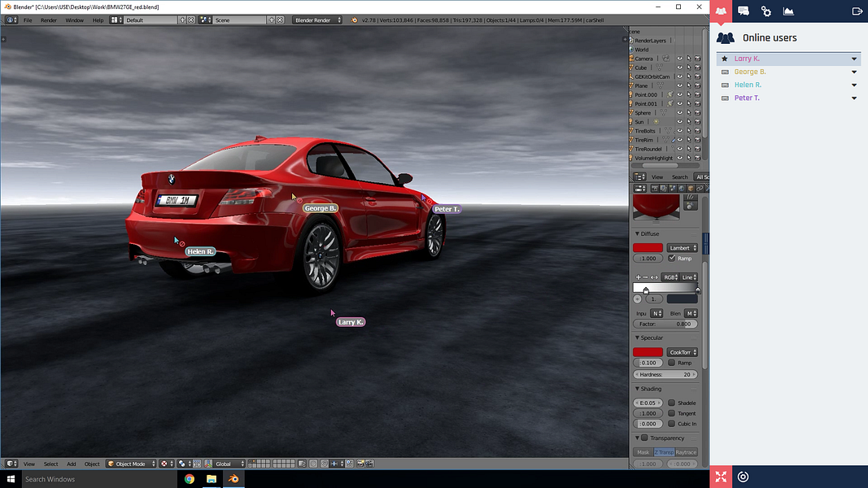
Task: Open the Object properties tab icon
Action: click(691, 189)
